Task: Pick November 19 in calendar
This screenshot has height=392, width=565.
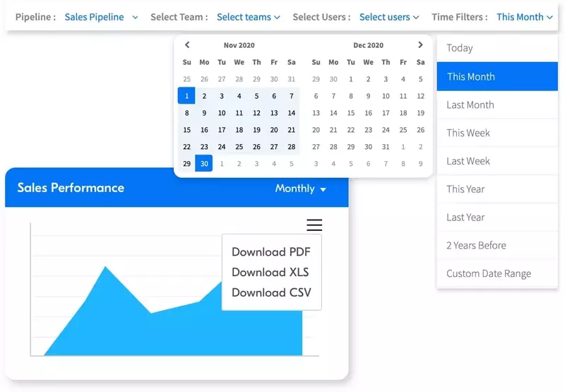Action: click(x=256, y=130)
